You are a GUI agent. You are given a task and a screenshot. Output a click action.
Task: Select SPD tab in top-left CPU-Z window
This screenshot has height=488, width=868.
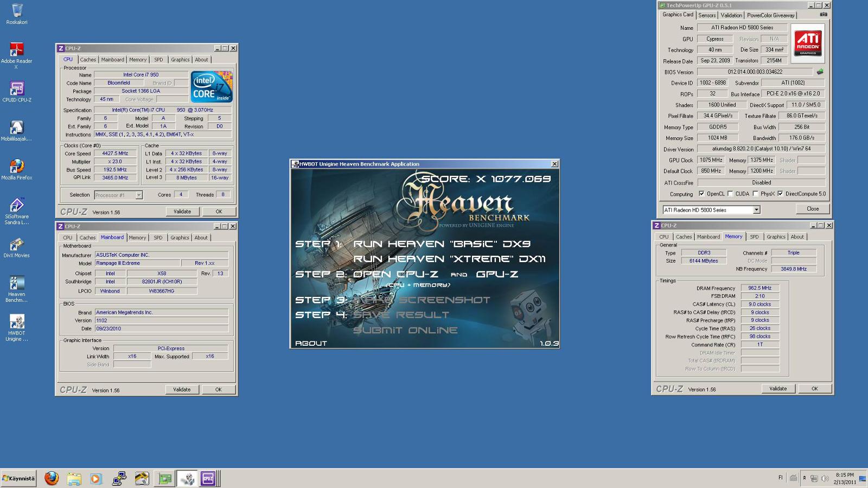158,60
